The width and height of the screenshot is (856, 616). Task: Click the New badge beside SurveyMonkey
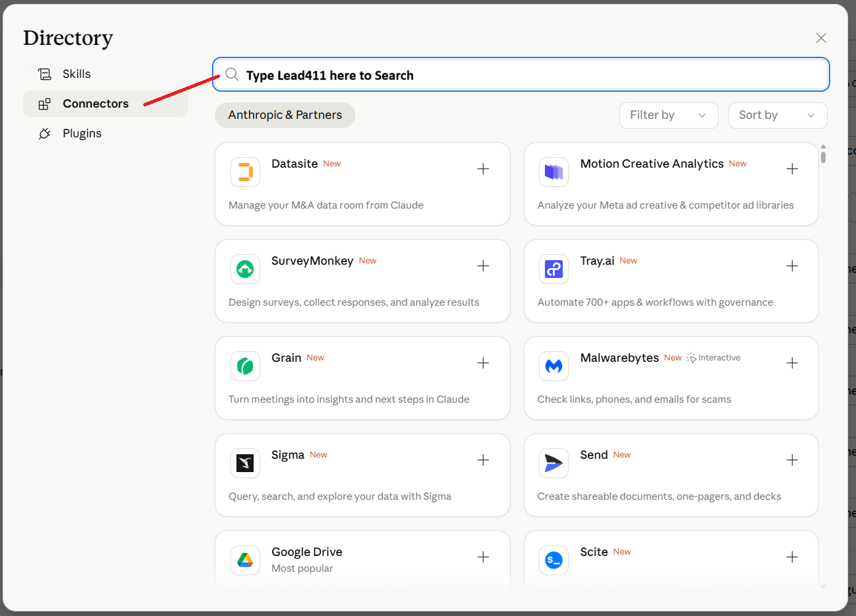click(368, 261)
